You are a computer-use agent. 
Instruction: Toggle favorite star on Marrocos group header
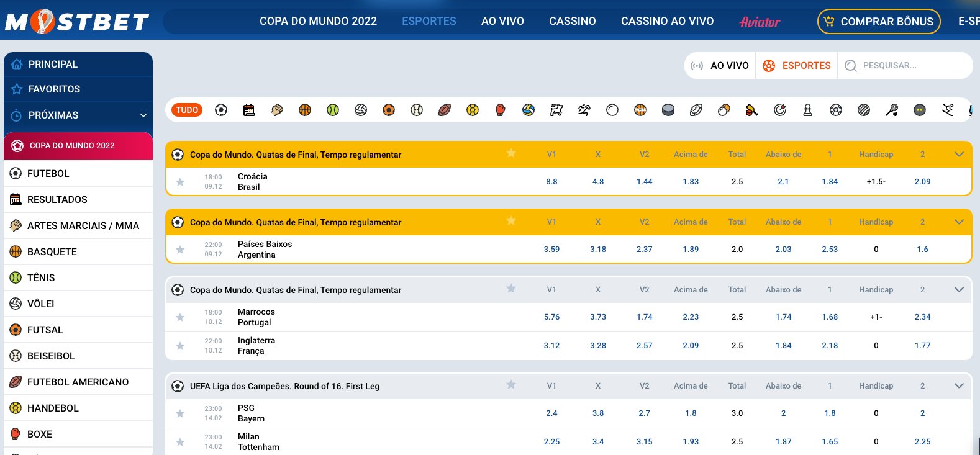click(511, 289)
